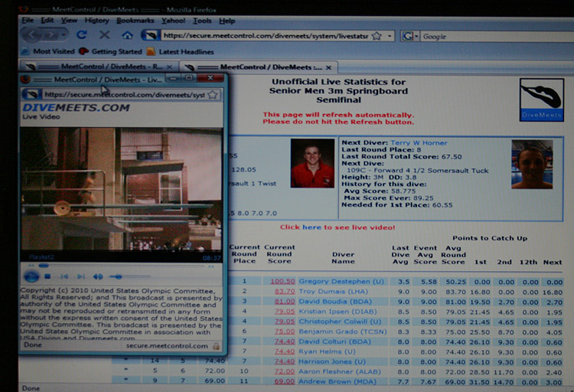The height and width of the screenshot is (392, 574).
Task: Open Benjamin Grado (TCSN) diver link
Action: pyautogui.click(x=343, y=332)
